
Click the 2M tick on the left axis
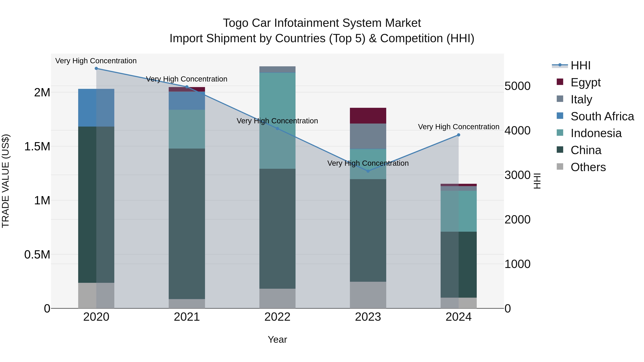[42, 92]
